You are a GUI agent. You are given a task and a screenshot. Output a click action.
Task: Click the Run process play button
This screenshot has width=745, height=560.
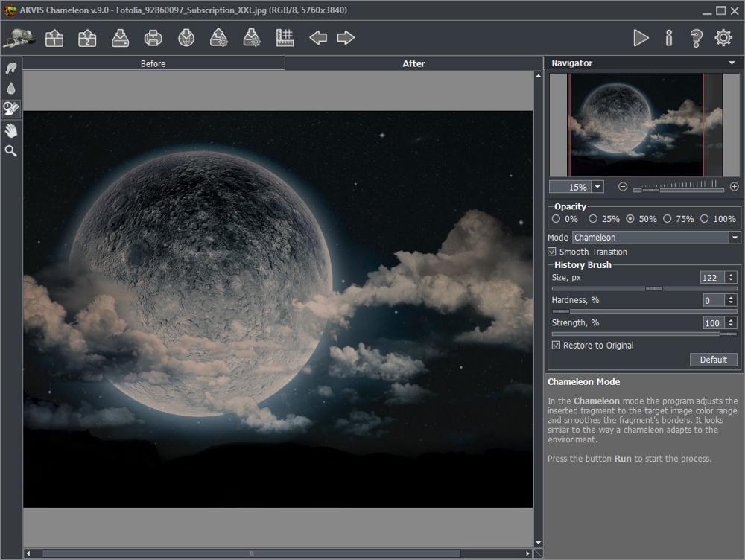[641, 38]
